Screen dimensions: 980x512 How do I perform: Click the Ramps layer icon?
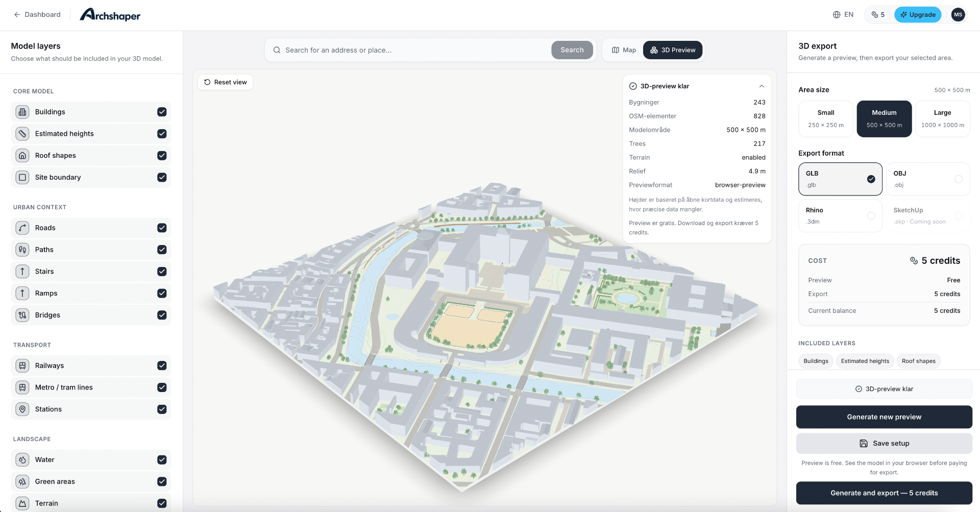click(x=22, y=293)
